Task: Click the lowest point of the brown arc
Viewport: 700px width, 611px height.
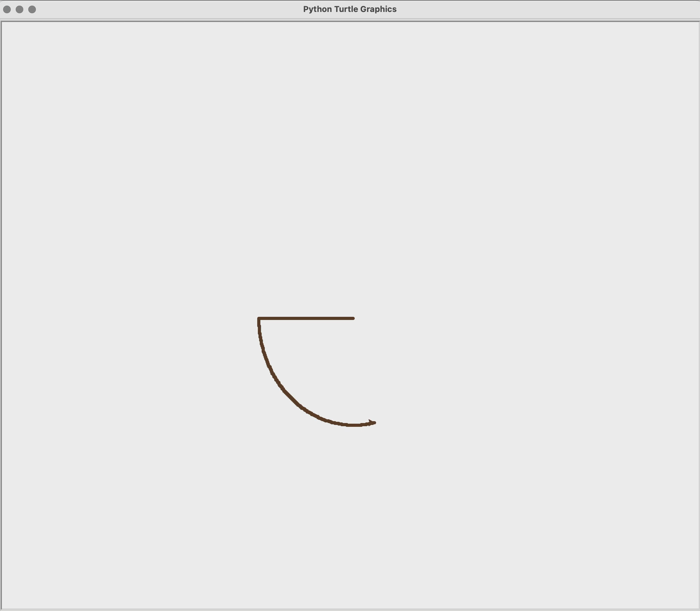Action: (x=354, y=425)
